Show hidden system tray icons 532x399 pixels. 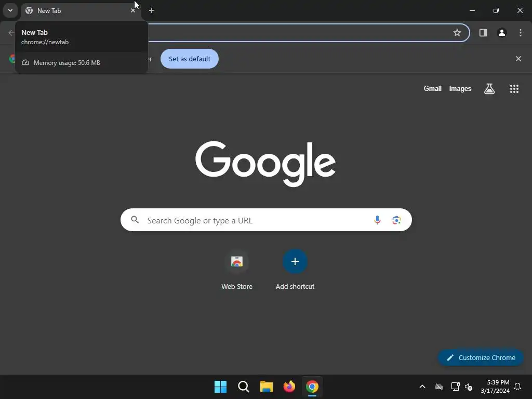coord(422,387)
